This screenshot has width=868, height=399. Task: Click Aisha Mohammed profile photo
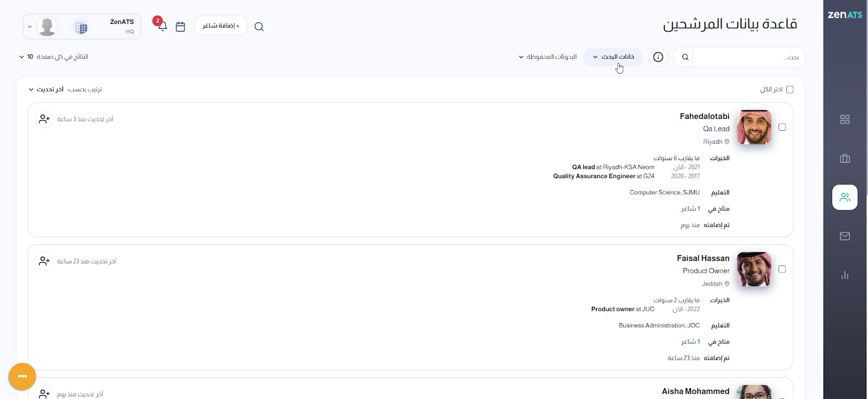pyautogui.click(x=754, y=392)
